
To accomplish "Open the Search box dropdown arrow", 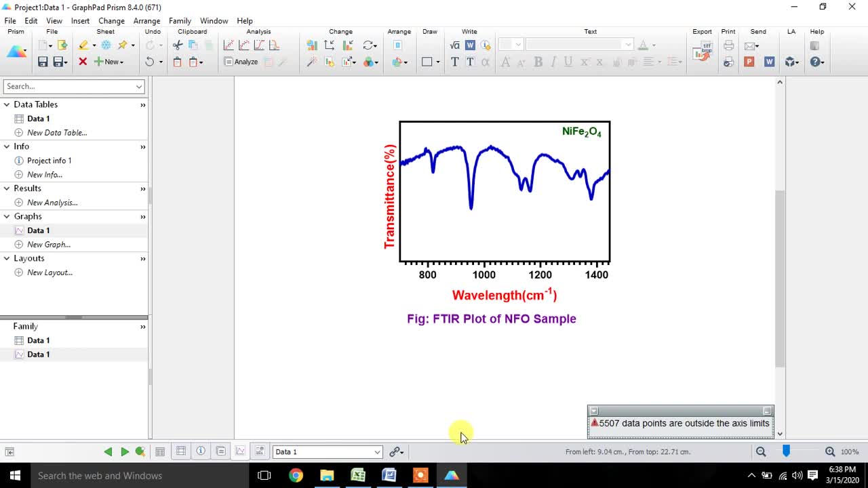I will click(139, 87).
